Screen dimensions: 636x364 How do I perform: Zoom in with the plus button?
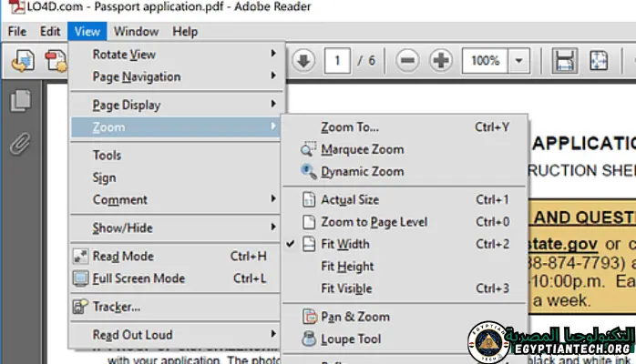[x=441, y=61]
